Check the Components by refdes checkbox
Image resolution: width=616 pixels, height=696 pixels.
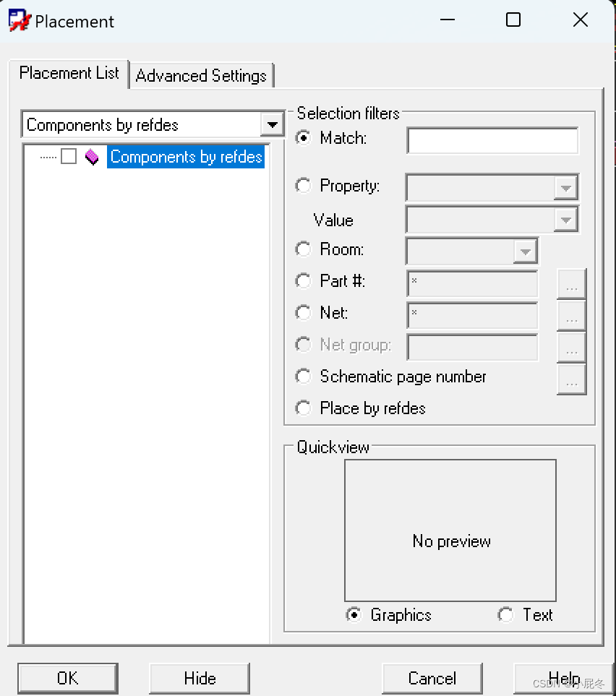click(69, 156)
